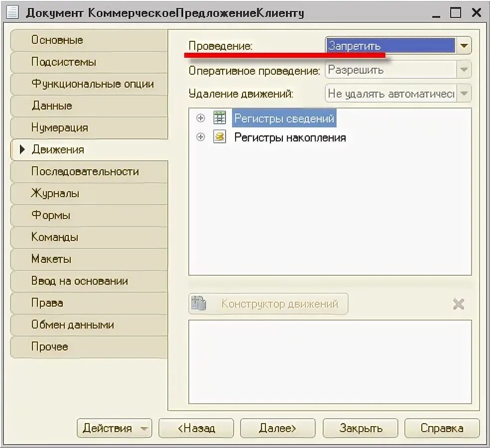Proceed with the Далее> button
Image resolution: width=490 pixels, height=448 pixels.
pyautogui.click(x=277, y=428)
